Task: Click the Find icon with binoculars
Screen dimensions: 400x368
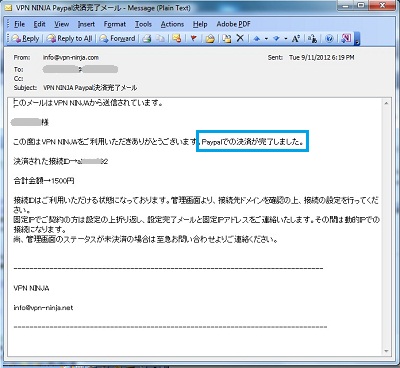Action: (x=312, y=39)
